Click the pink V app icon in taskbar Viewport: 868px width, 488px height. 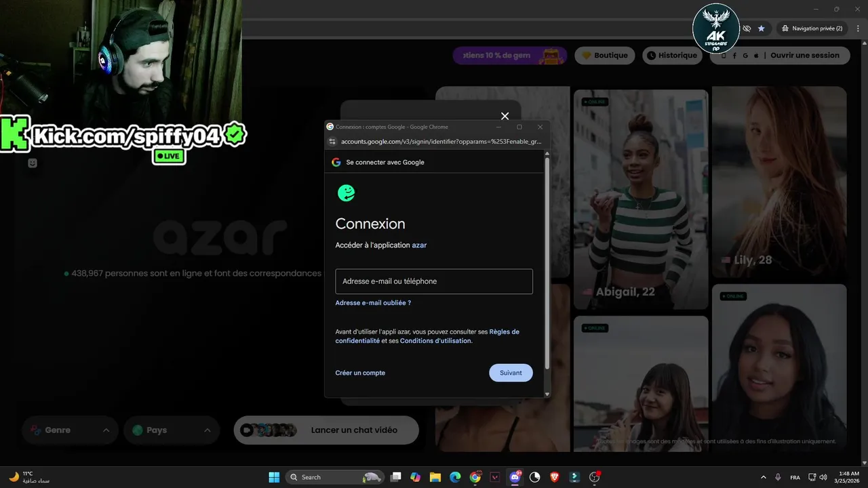495,477
